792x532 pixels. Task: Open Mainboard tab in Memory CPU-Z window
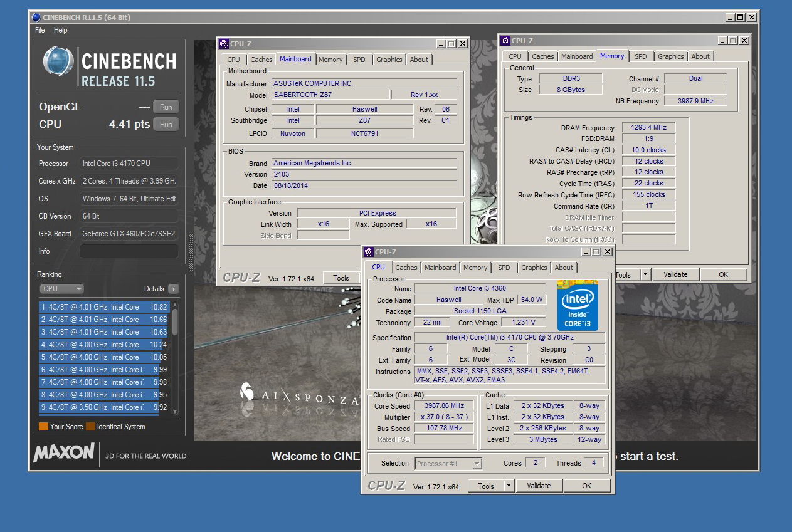click(577, 56)
